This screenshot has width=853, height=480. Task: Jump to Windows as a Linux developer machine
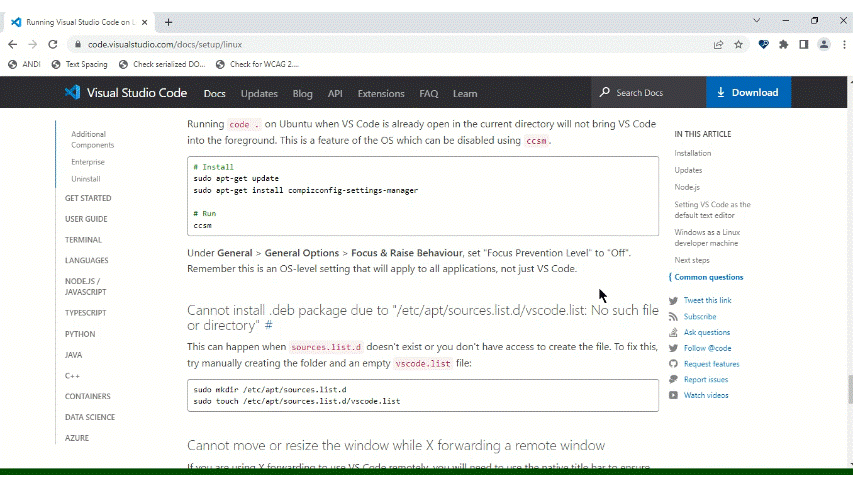point(707,238)
